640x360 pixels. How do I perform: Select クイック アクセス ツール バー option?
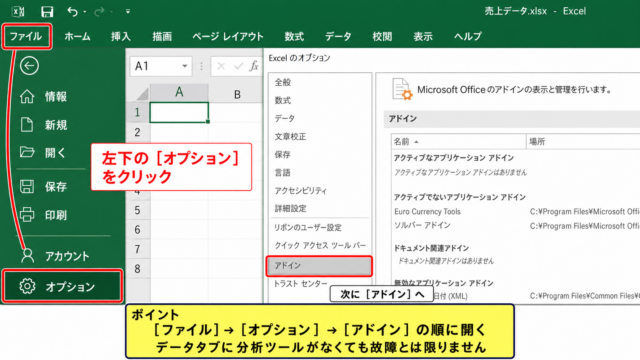click(x=320, y=245)
